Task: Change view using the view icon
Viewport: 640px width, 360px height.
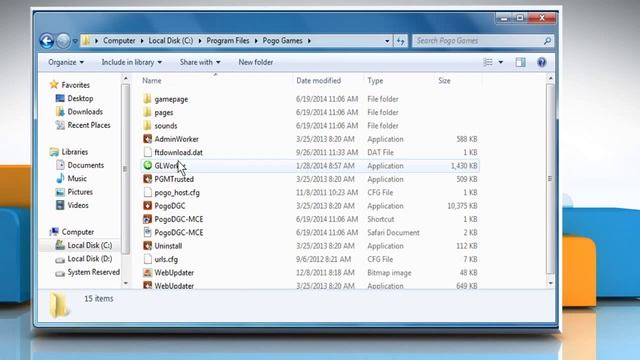Action: [488, 62]
